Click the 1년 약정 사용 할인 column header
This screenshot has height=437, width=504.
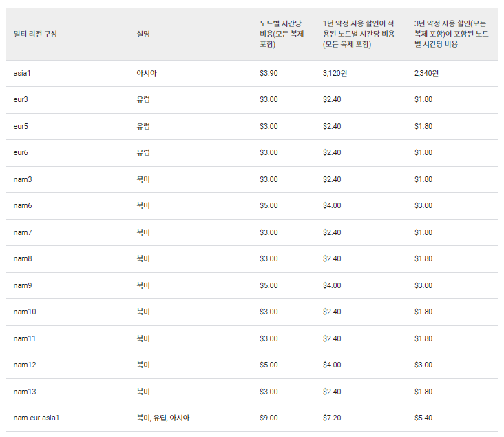[x=359, y=34]
